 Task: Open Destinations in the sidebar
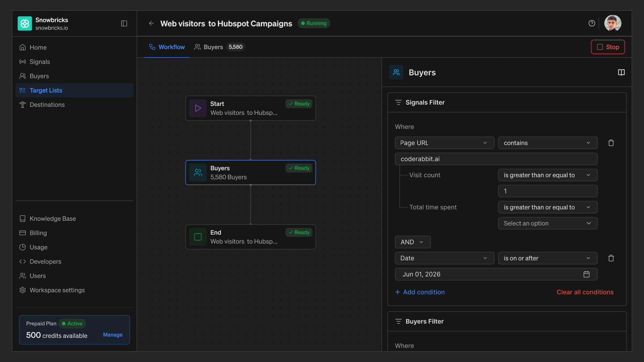click(74, 105)
